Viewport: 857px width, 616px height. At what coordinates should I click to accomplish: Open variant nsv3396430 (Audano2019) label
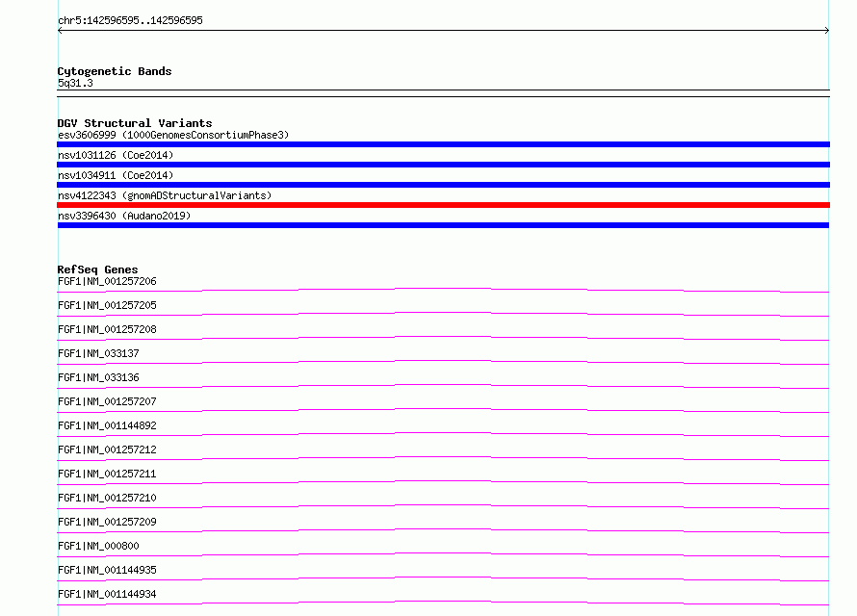tap(124, 216)
